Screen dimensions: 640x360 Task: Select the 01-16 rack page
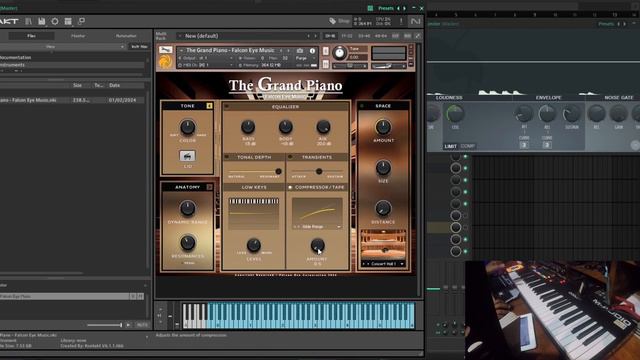point(330,36)
